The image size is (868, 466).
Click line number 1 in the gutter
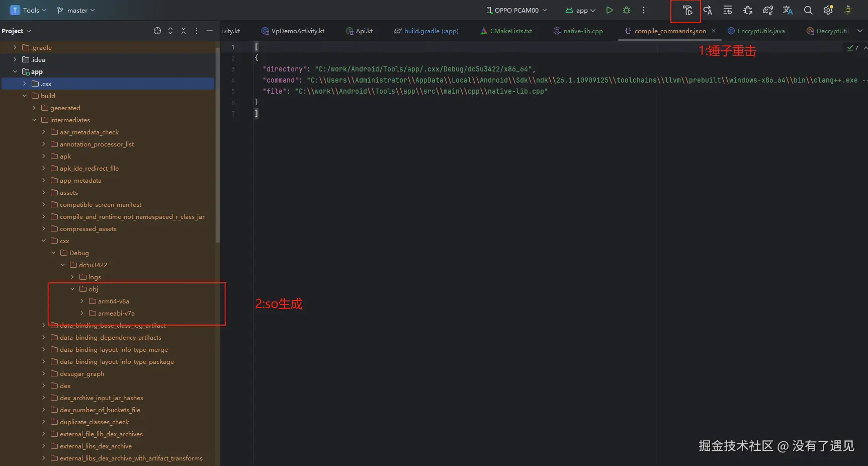(x=233, y=47)
